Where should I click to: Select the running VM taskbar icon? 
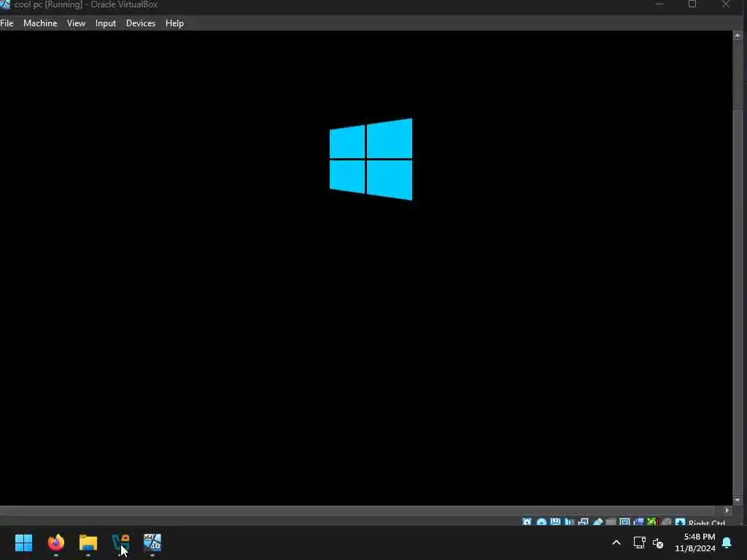click(152, 542)
